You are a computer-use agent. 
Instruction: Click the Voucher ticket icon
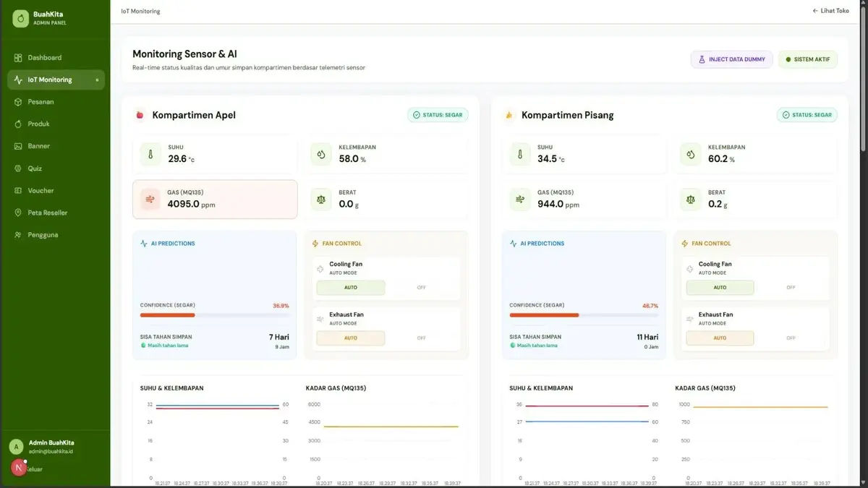[19, 191]
